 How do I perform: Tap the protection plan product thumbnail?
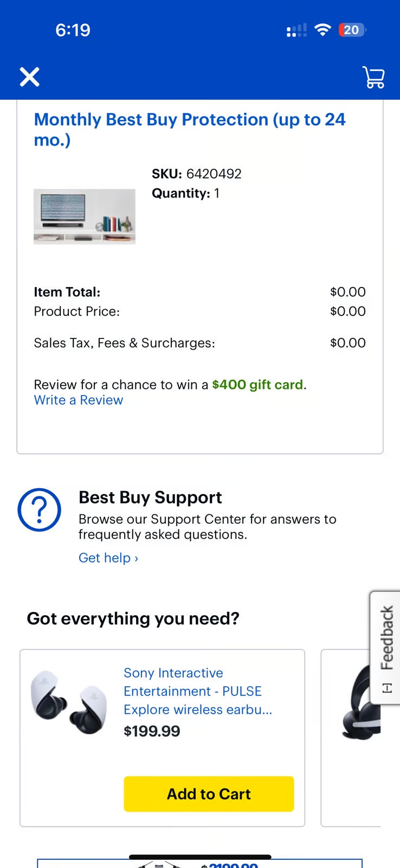tap(85, 216)
